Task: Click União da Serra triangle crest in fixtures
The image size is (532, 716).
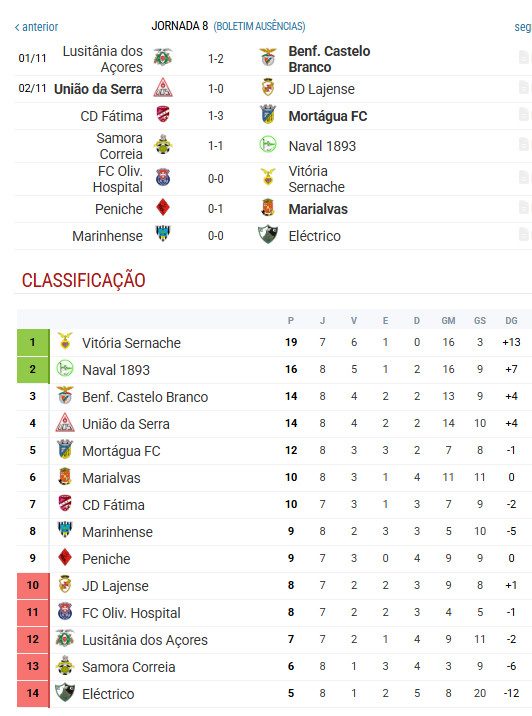Action: pyautogui.click(x=163, y=88)
